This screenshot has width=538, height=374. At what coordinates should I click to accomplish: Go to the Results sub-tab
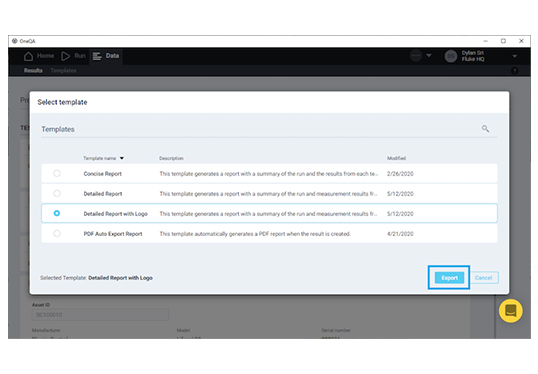pyautogui.click(x=33, y=70)
